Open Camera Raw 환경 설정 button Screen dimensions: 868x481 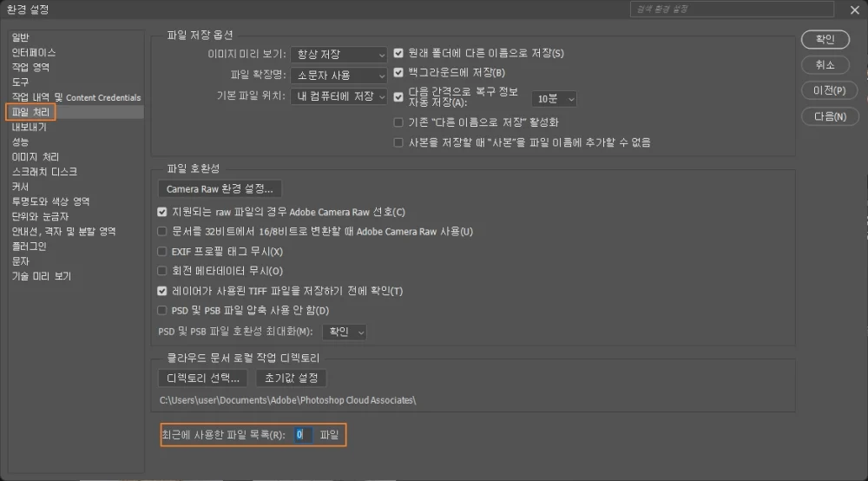click(x=220, y=188)
